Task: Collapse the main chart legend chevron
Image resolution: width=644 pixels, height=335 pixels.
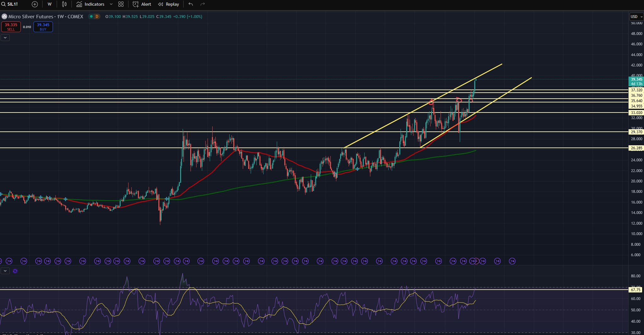Action: click(x=5, y=38)
